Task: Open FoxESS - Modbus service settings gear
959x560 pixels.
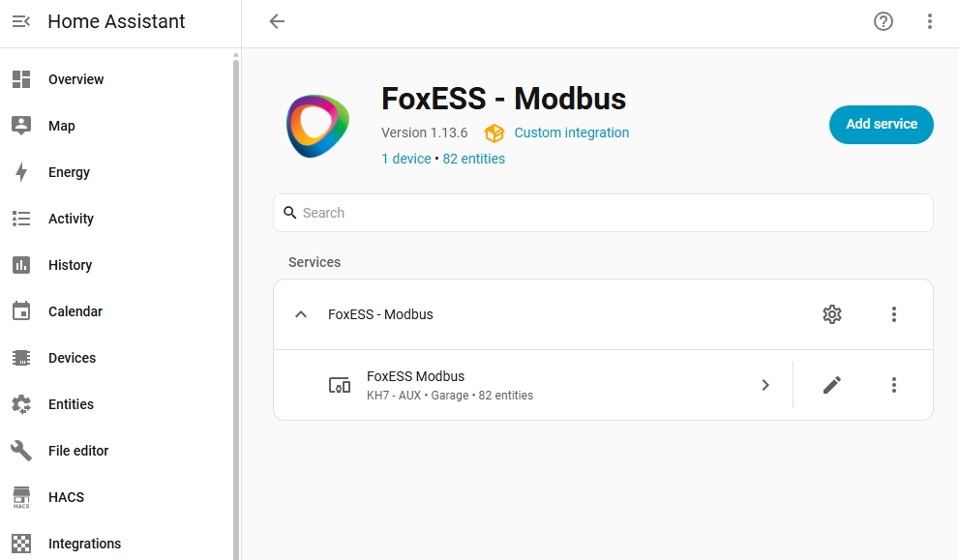Action: tap(832, 314)
